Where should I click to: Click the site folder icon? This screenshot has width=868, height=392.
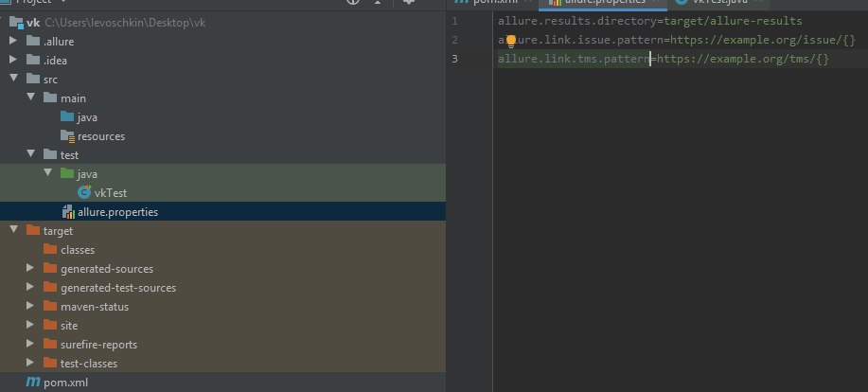click(x=50, y=325)
